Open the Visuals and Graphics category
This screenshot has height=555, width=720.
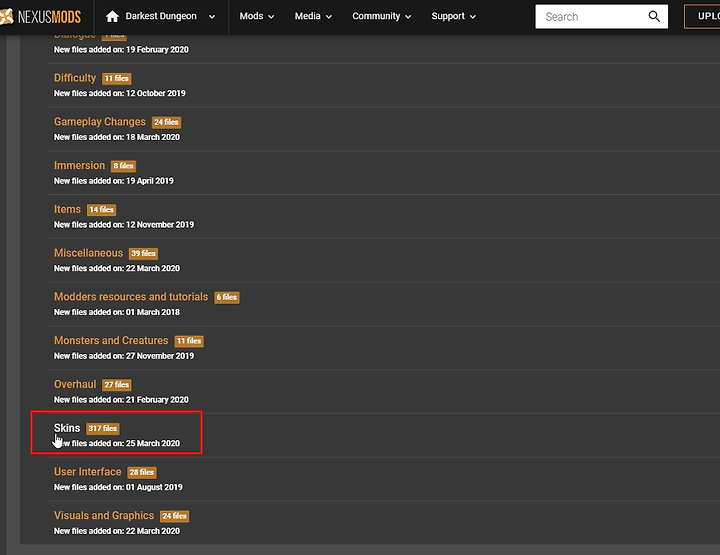point(104,516)
